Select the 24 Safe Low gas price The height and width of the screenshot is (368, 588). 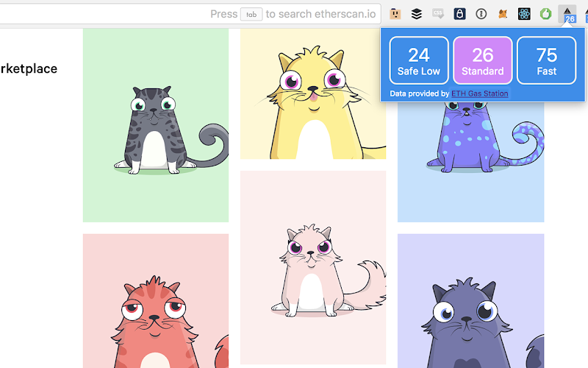[x=419, y=60]
